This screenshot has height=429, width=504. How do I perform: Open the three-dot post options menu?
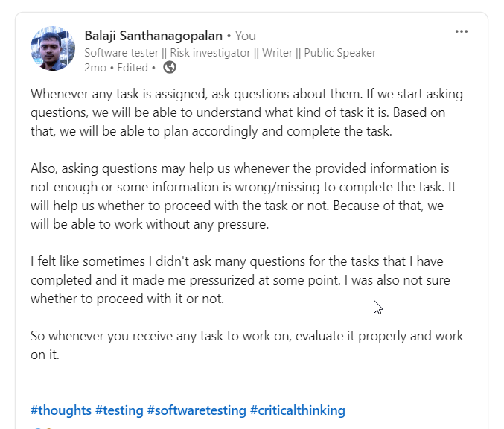(462, 31)
